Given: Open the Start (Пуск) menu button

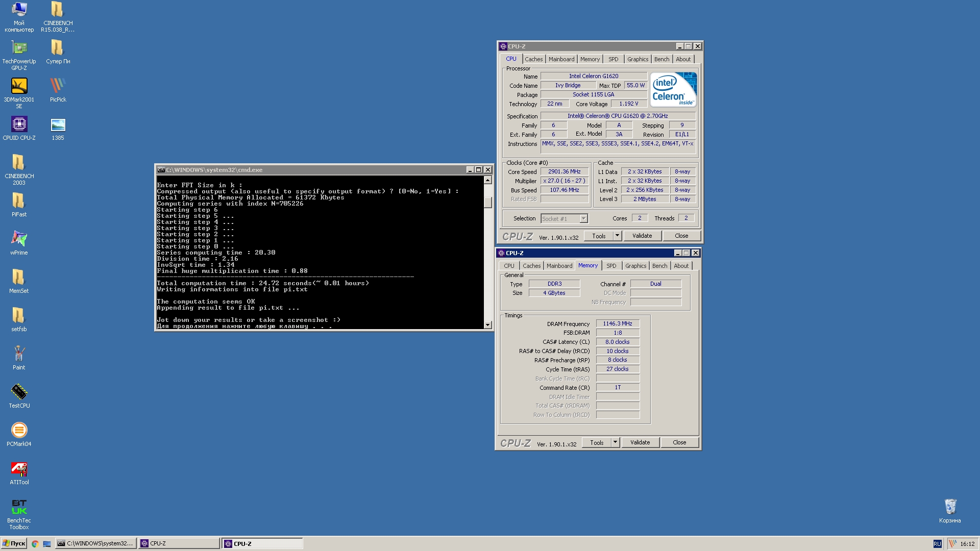Looking at the screenshot, I should 14,544.
